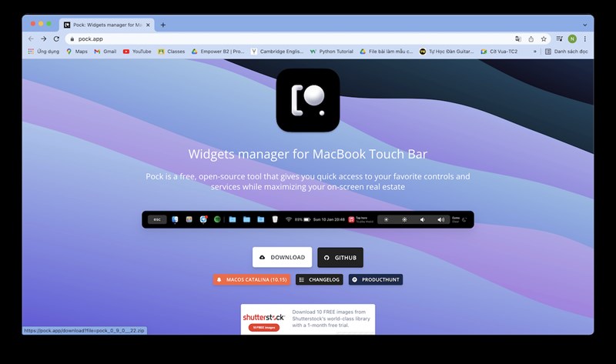Go forward using the browser forward arrow
616x364 pixels.
click(x=44, y=39)
